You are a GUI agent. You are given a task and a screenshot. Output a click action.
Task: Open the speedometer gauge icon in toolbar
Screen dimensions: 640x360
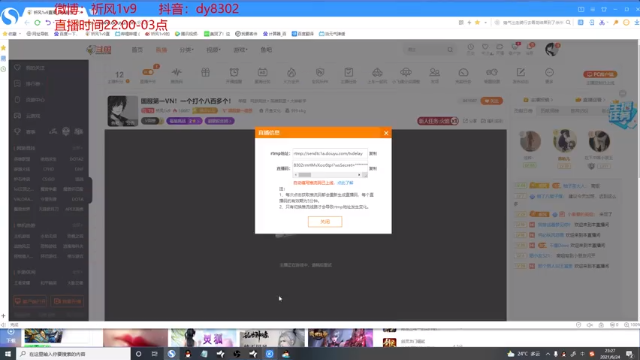pyautogui.click(x=463, y=73)
